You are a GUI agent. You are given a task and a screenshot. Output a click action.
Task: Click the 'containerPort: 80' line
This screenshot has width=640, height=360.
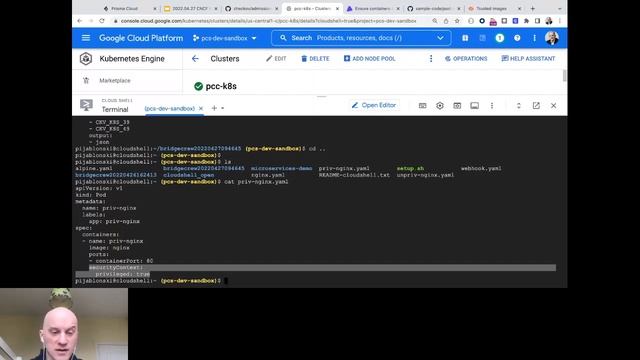click(124, 261)
